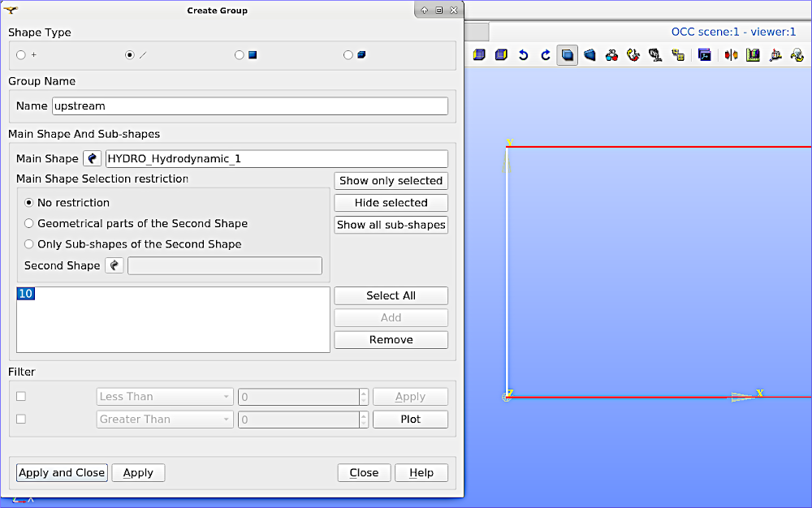Image resolution: width=812 pixels, height=508 pixels.
Task: Click the Fit All icon in the viewer toolbar
Action: click(x=567, y=55)
